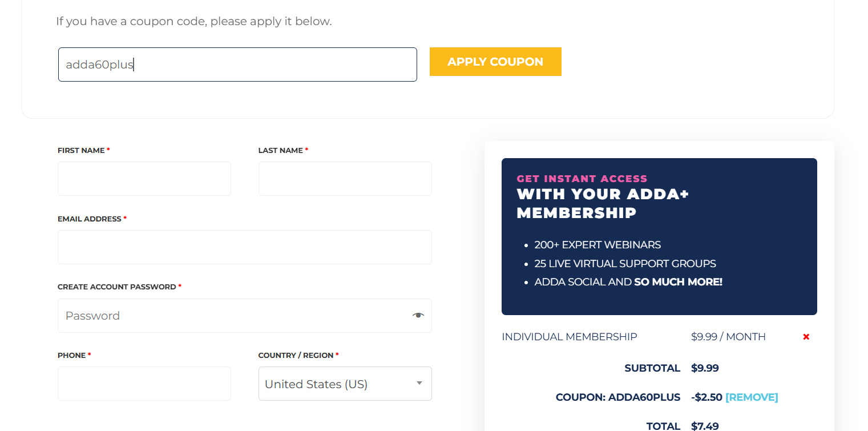Select the Email Address input box
Screen dimensions: 868x431
coord(245,247)
